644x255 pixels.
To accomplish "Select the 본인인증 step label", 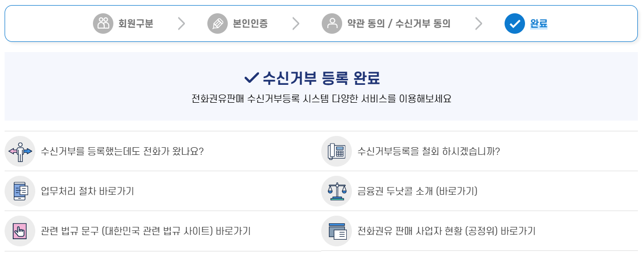I will 250,23.
